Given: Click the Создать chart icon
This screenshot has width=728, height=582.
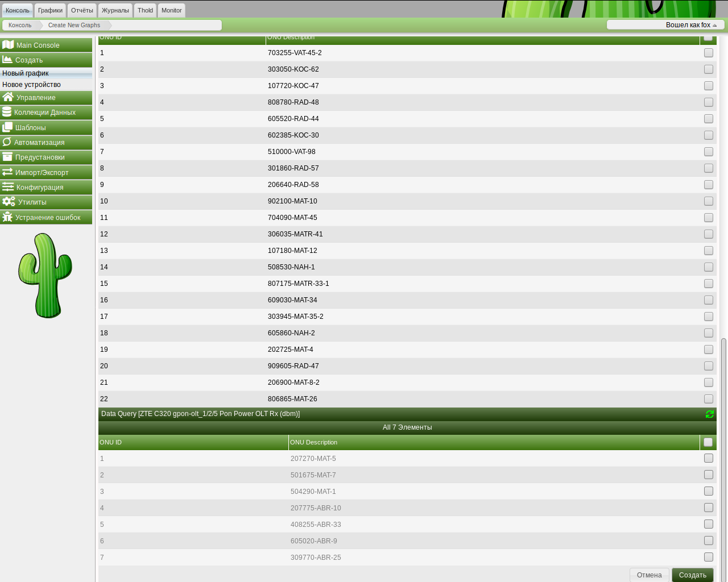Looking at the screenshot, I should [x=7, y=59].
